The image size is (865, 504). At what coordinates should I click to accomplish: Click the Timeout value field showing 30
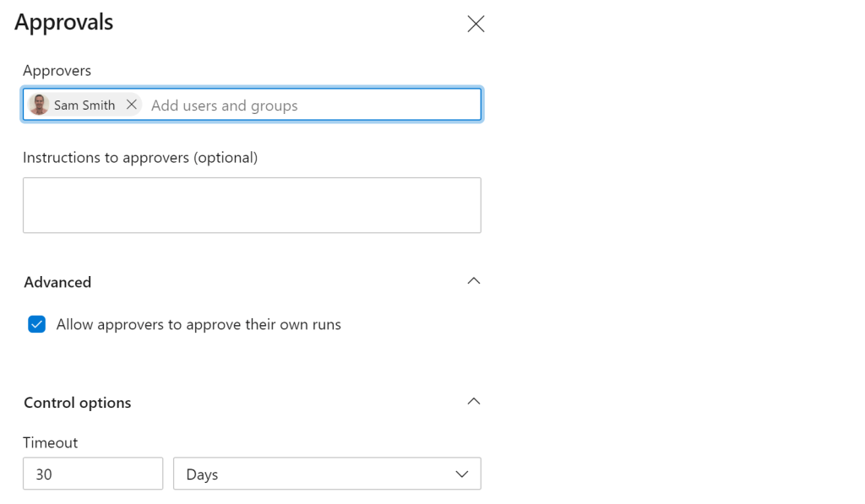tap(93, 474)
